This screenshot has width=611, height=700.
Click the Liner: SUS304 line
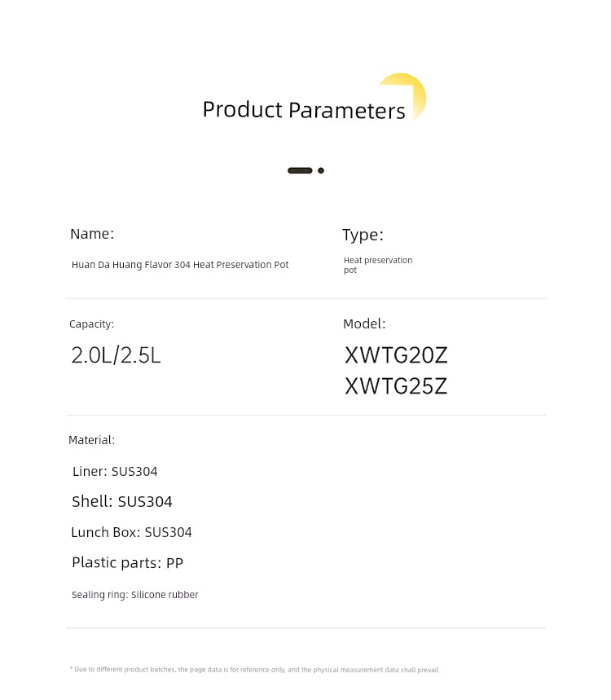coord(115,472)
